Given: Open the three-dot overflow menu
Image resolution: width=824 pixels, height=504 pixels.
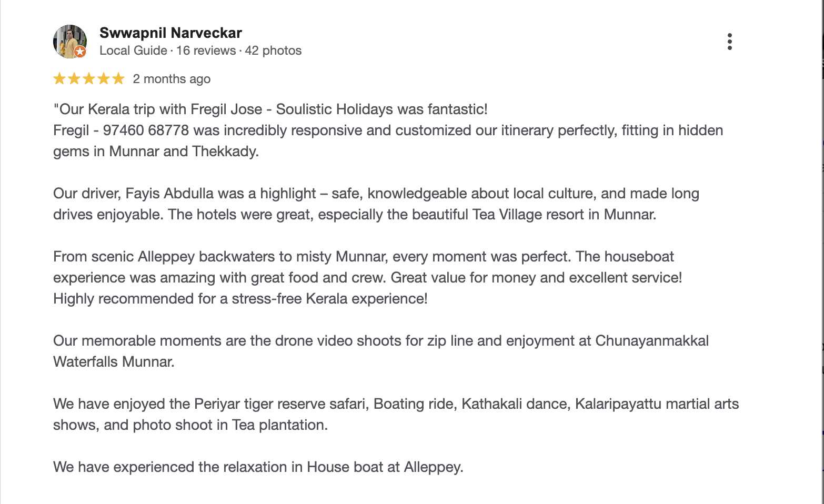Looking at the screenshot, I should [x=730, y=40].
